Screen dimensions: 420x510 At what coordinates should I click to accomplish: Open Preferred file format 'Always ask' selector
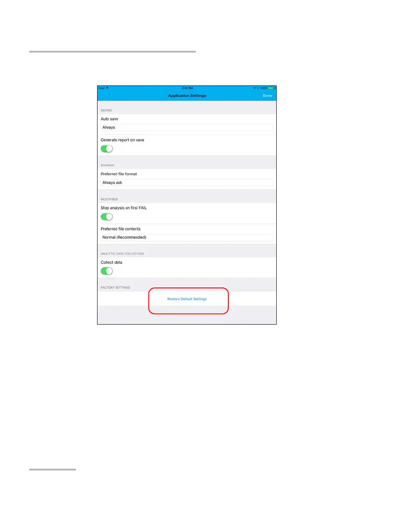point(187,182)
